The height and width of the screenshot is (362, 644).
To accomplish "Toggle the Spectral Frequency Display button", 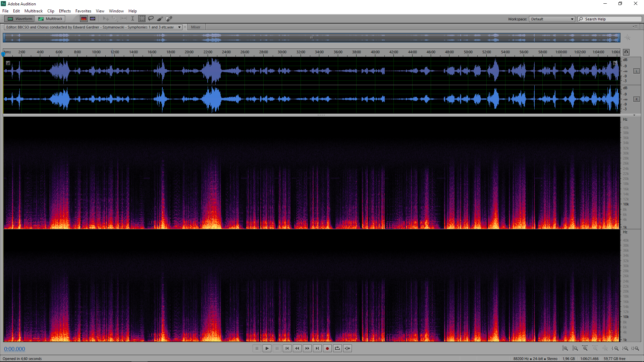I will tap(84, 19).
